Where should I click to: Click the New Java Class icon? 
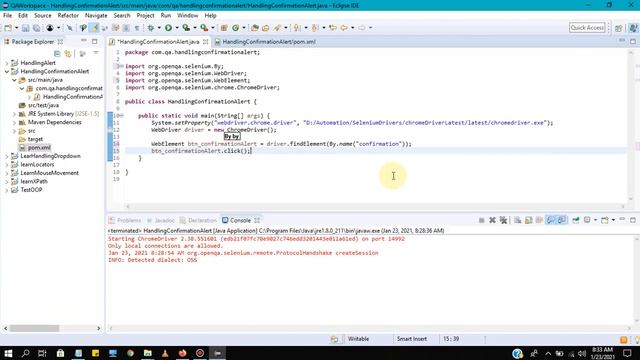click(236, 28)
